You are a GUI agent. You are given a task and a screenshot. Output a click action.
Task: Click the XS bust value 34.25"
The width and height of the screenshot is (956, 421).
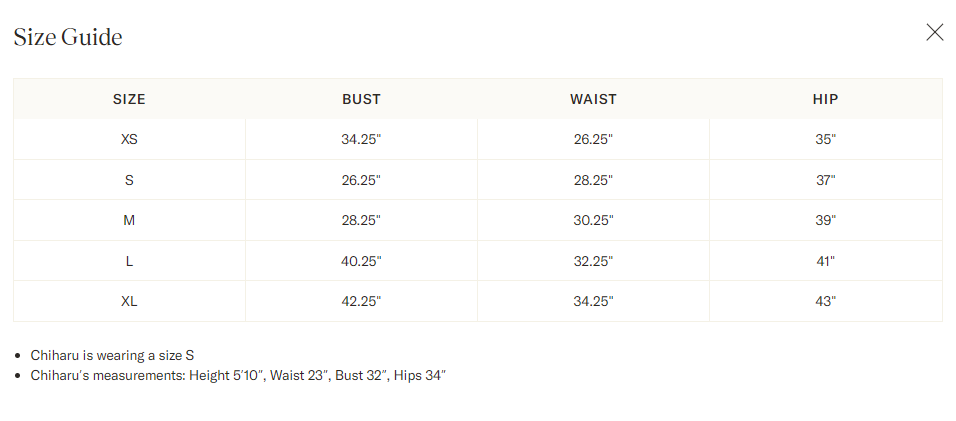361,140
